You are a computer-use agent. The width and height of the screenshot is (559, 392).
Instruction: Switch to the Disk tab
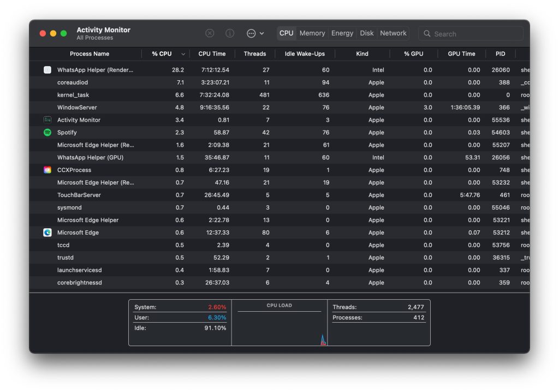tap(366, 33)
